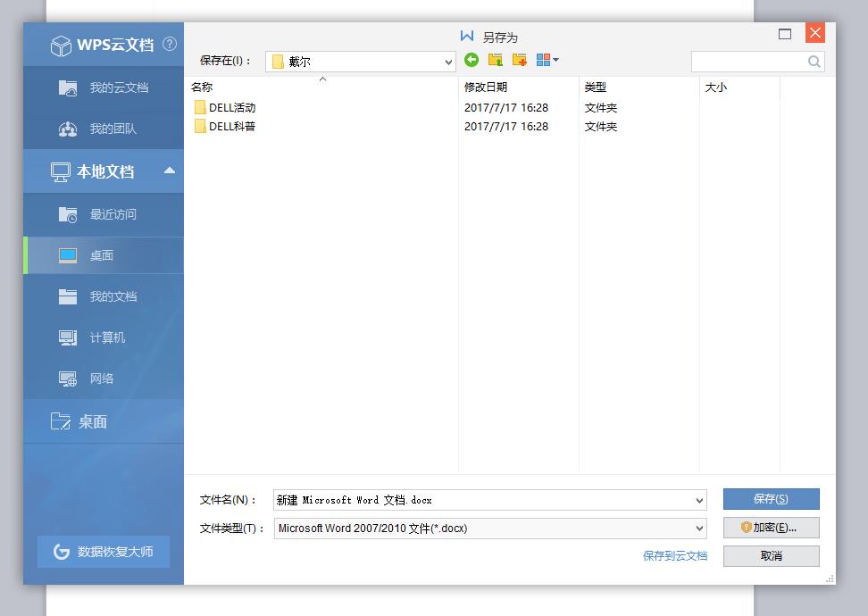The image size is (868, 616).
Task: Expand the 文件类型 file type dropdown
Action: 698,528
